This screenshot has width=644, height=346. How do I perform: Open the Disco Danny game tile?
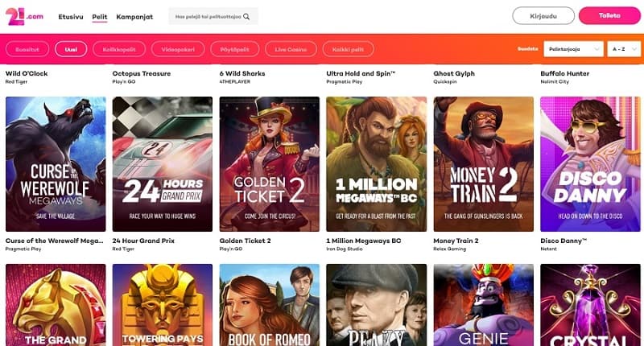(x=590, y=164)
